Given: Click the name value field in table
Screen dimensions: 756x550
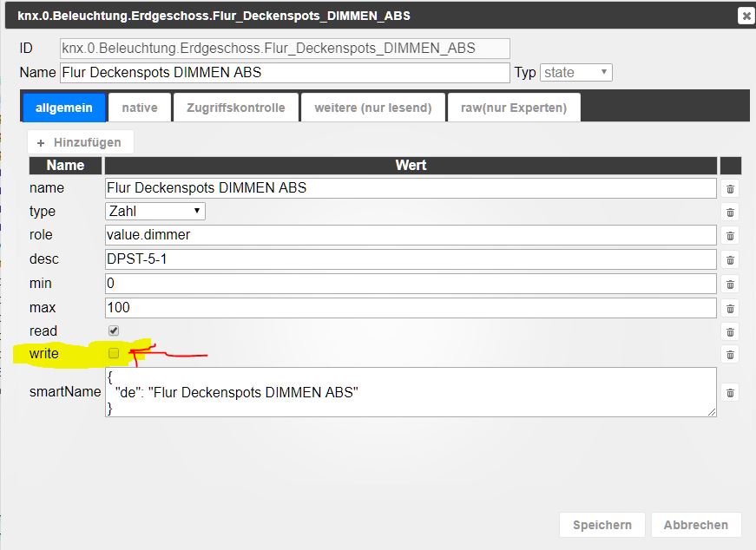Looking at the screenshot, I should coord(411,188).
